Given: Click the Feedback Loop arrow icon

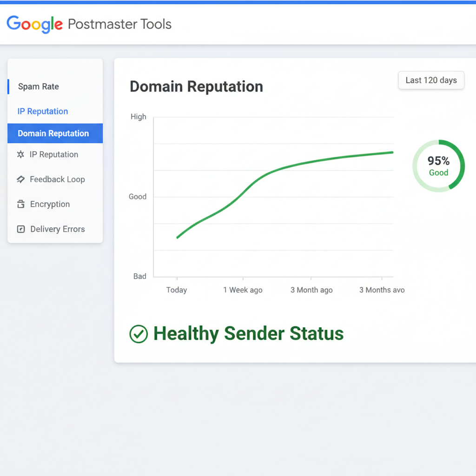Looking at the screenshot, I should (21, 179).
